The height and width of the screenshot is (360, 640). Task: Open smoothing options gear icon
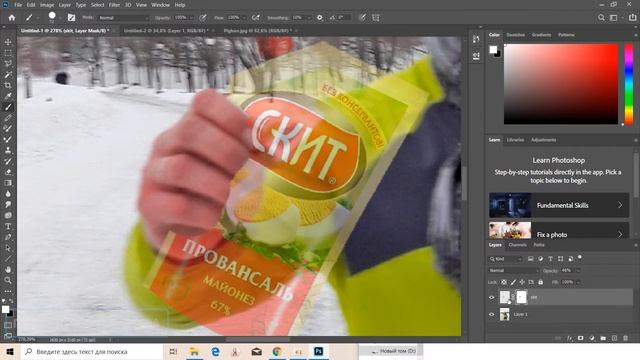coord(320,18)
